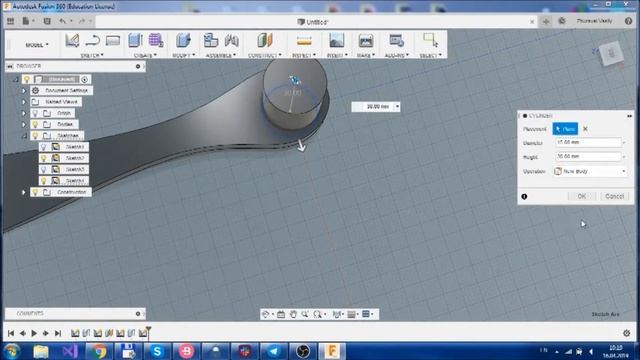The height and width of the screenshot is (360, 640).
Task: Open the floating dimension value dropdown arrow
Action: [397, 107]
